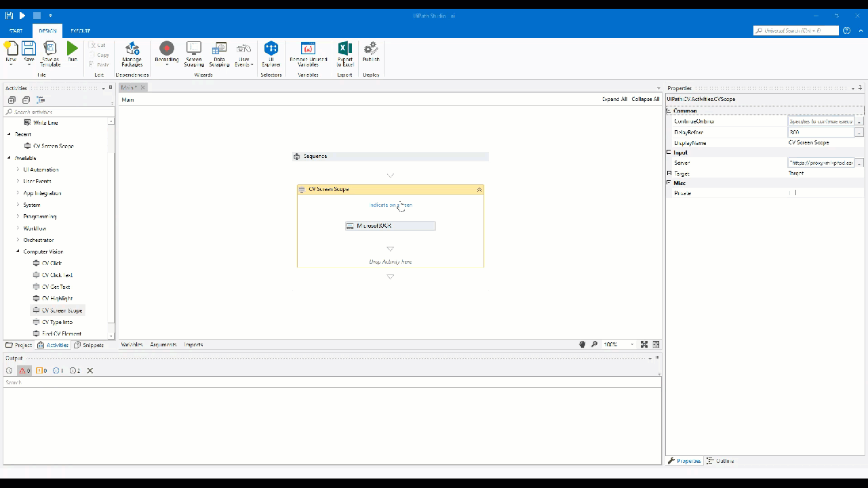
Task: Select CV Click activity
Action: coord(52,263)
